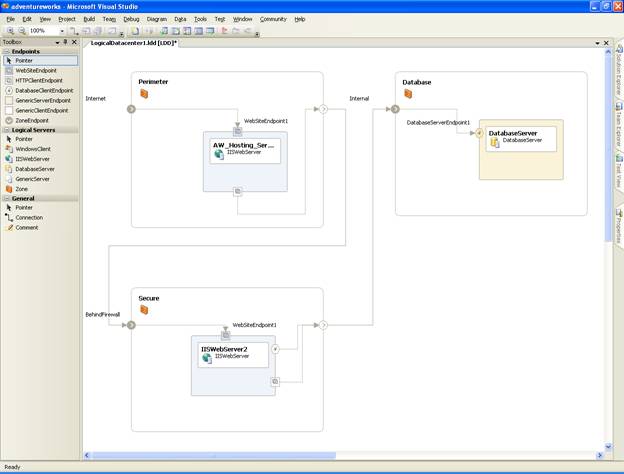Switch to the LogicalDatacenter1.ldd [LDD] tab

(134, 43)
